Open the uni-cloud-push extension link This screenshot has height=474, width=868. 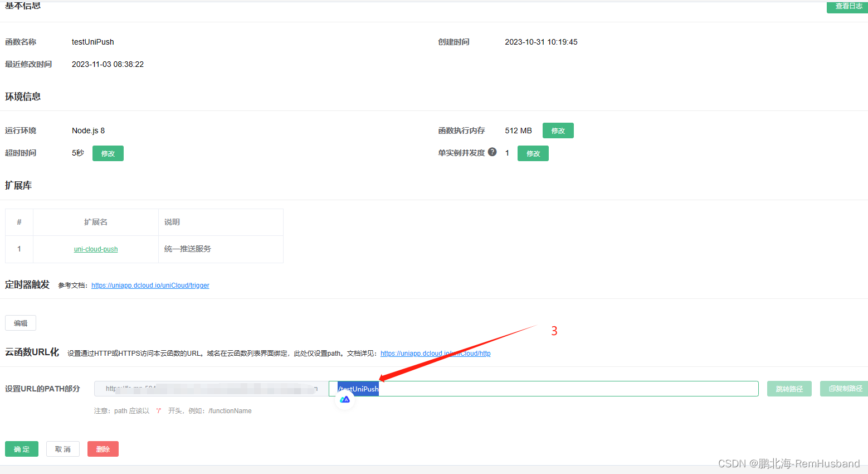click(x=95, y=249)
